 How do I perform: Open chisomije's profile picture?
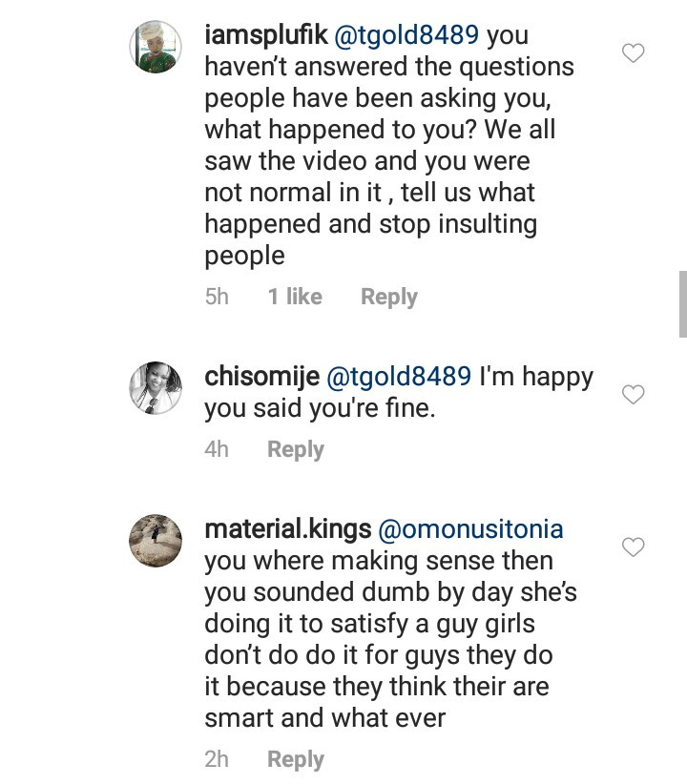click(x=156, y=388)
